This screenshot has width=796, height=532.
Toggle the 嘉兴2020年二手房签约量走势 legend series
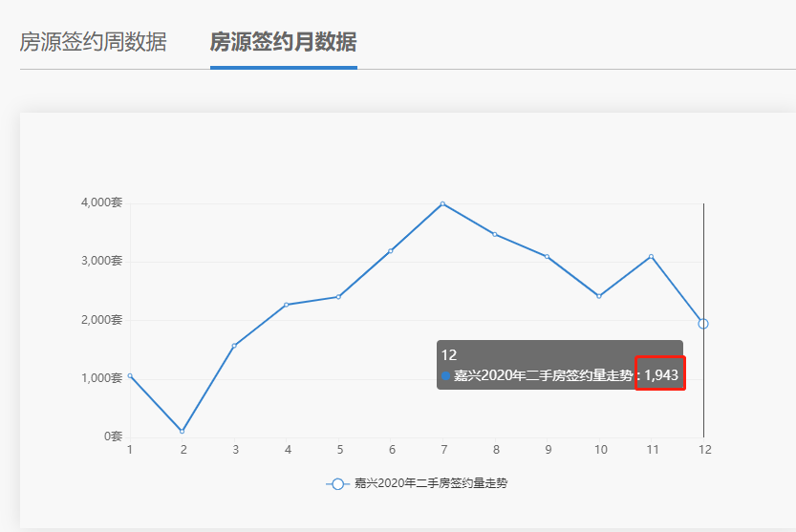point(430,483)
